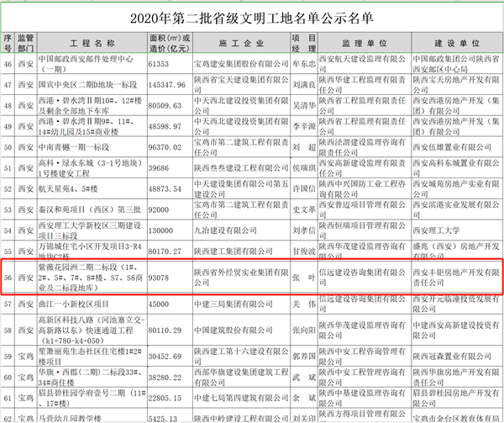This screenshot has height=423, width=504.
Task: Select the cell "中南青樾一期一标段"
Action: [x=92, y=147]
